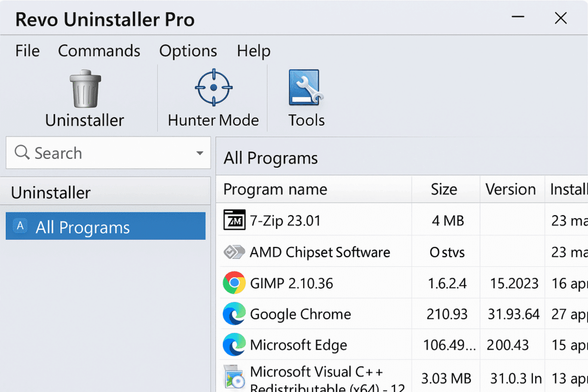Click the 210.93 size cell
588x392 pixels.
pos(447,314)
